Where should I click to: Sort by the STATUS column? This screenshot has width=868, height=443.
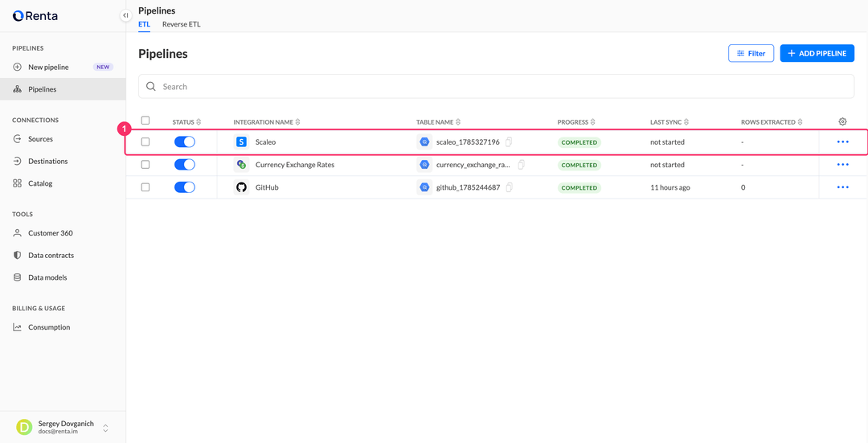(x=186, y=122)
